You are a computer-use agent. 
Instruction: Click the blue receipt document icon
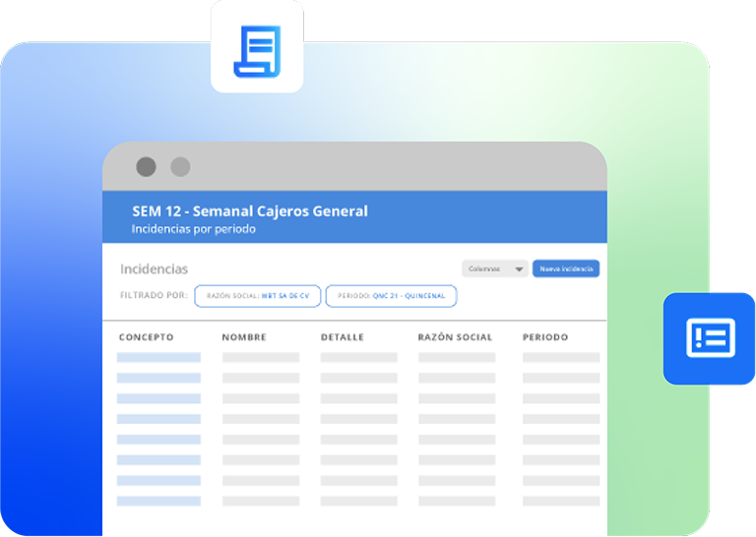click(257, 47)
